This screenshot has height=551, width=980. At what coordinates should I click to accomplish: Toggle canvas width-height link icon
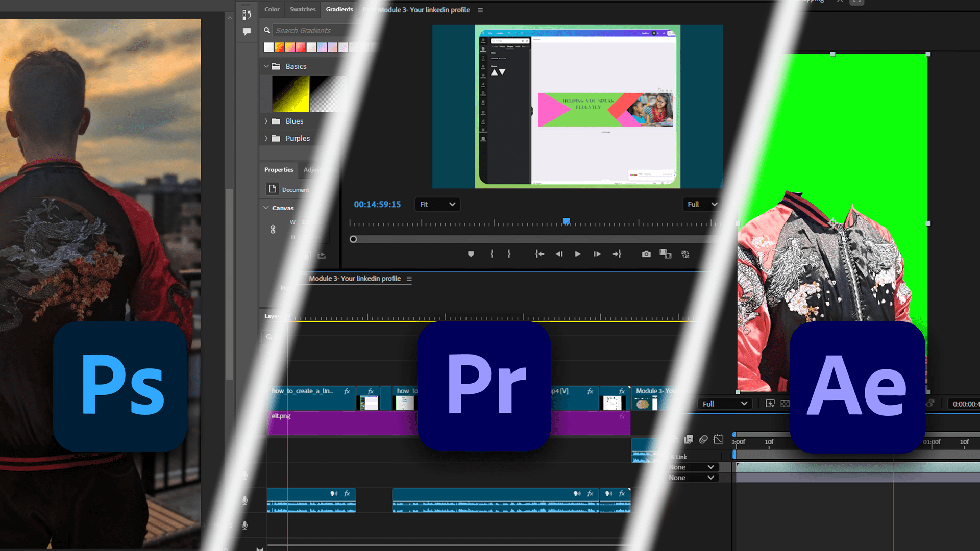coord(273,230)
